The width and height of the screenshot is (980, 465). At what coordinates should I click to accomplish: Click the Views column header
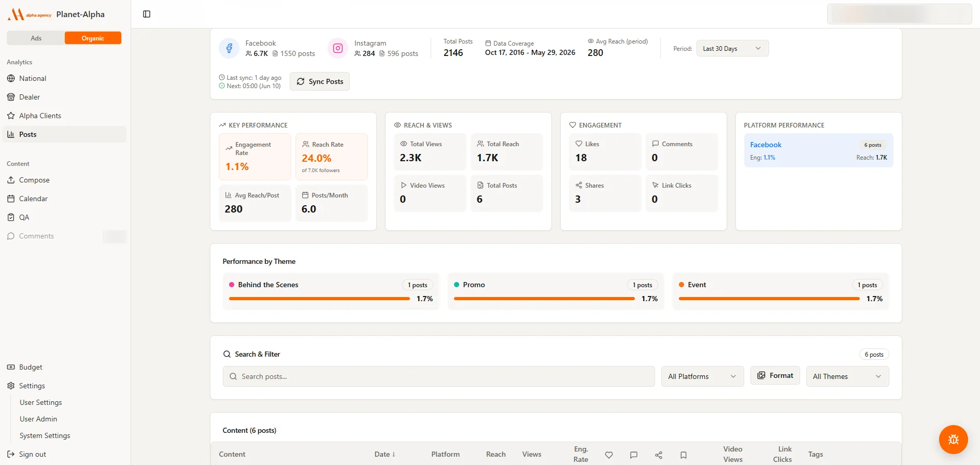tap(532, 454)
